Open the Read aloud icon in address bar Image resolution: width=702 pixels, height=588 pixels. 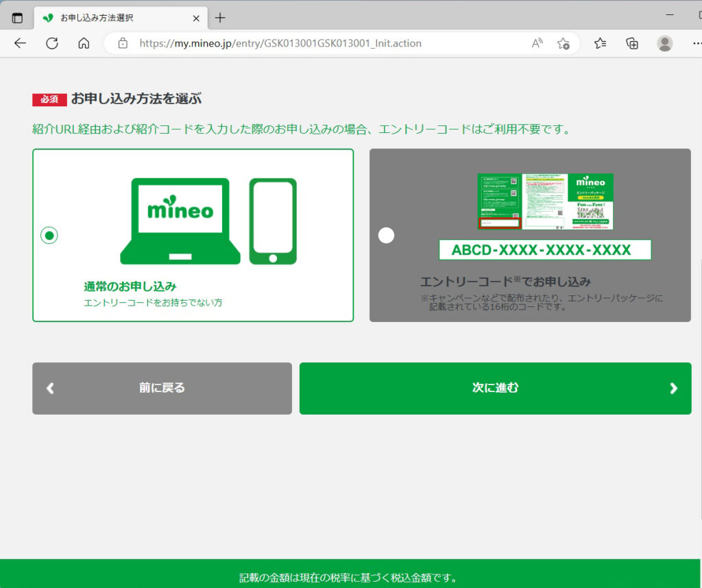coord(537,43)
